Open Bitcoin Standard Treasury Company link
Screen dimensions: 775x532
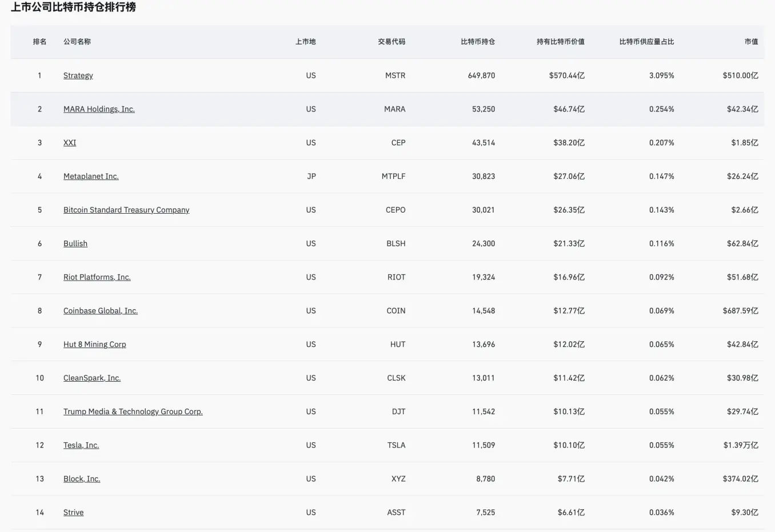[x=126, y=210]
